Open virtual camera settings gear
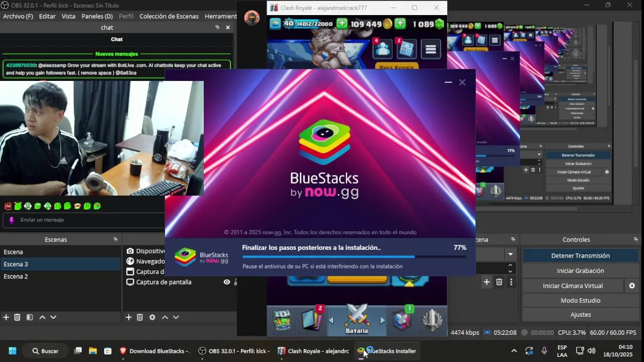The height and width of the screenshot is (362, 644). (632, 286)
